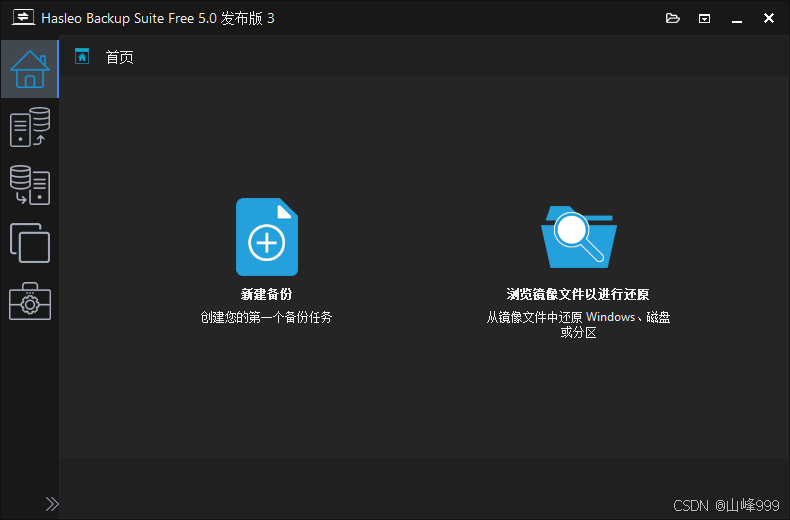Click 创建您的第一个备份任务 description text
This screenshot has height=520, width=790.
pyautogui.click(x=267, y=317)
